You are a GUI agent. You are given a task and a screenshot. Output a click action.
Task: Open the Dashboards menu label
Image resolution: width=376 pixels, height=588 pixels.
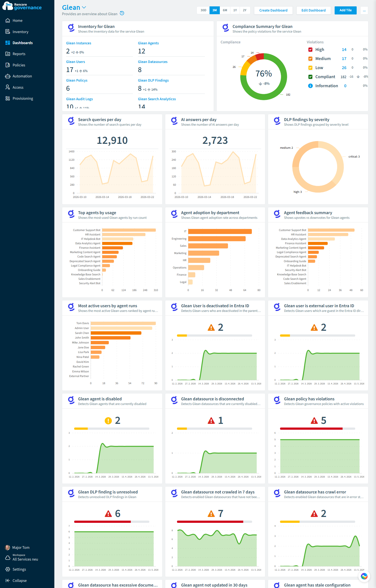pyautogui.click(x=23, y=43)
